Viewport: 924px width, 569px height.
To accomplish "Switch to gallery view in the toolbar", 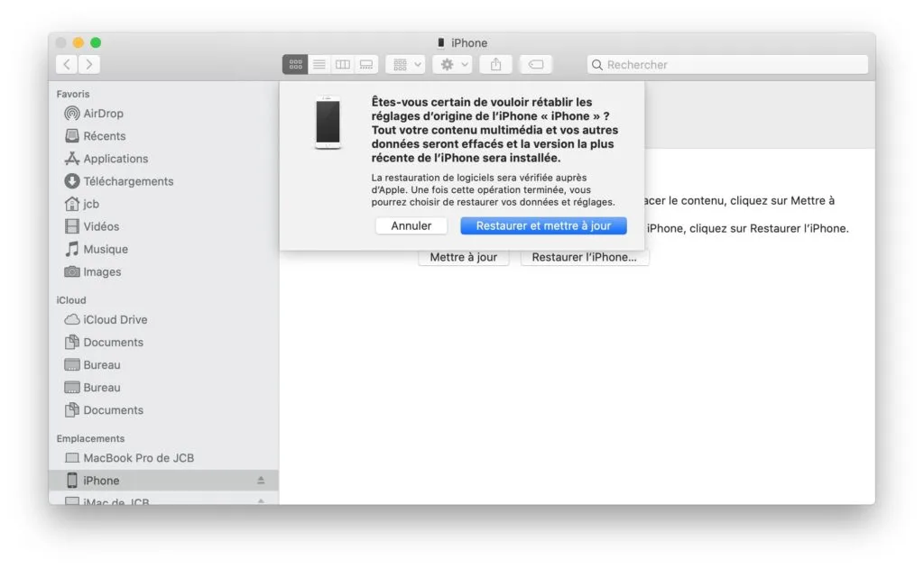I will point(365,63).
